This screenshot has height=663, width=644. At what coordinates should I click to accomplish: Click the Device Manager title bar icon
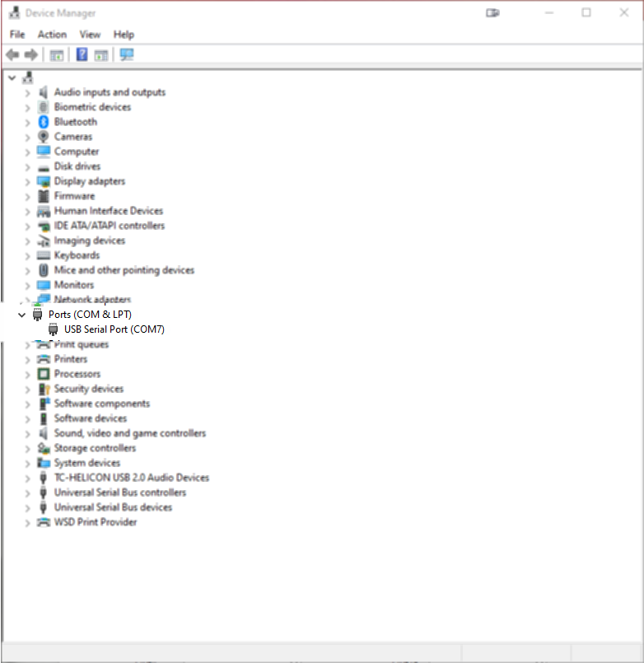tap(14, 12)
